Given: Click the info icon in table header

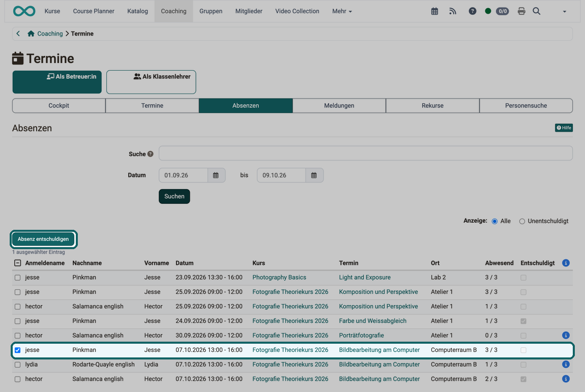Looking at the screenshot, I should [566, 263].
